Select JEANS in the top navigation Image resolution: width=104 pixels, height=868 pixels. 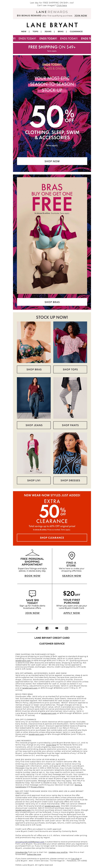[x=48, y=31]
